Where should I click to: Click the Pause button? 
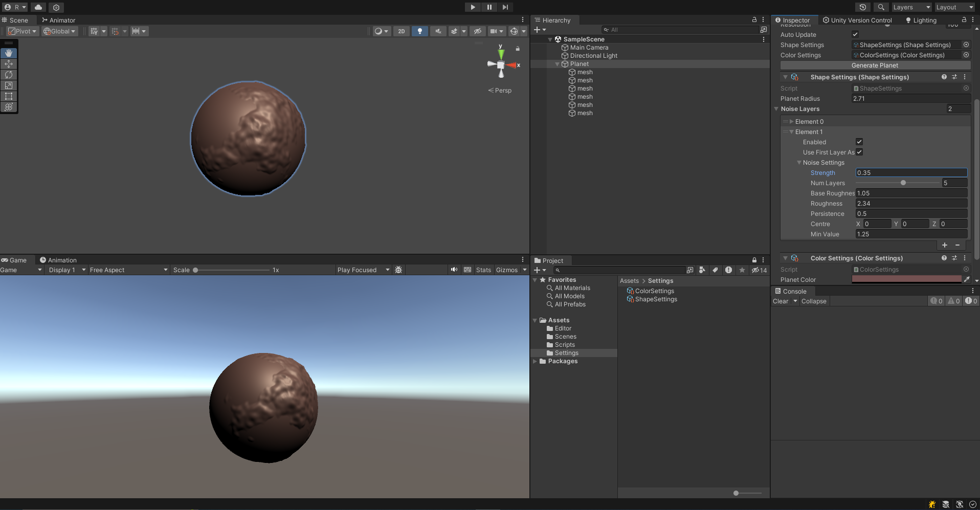pyautogui.click(x=489, y=7)
